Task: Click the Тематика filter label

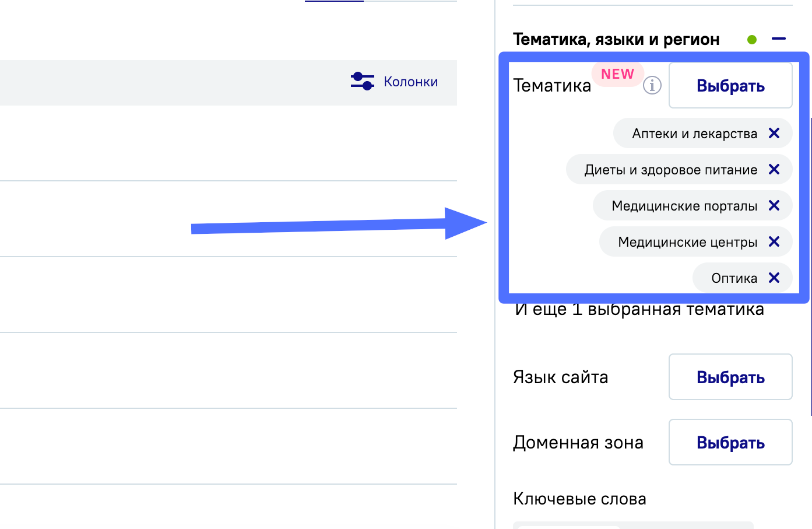Action: (x=551, y=86)
